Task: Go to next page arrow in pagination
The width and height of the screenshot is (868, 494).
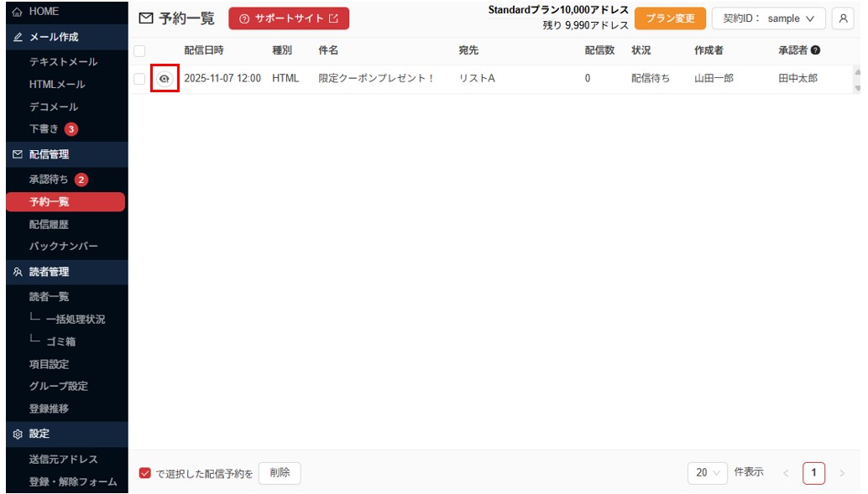Action: (x=842, y=473)
